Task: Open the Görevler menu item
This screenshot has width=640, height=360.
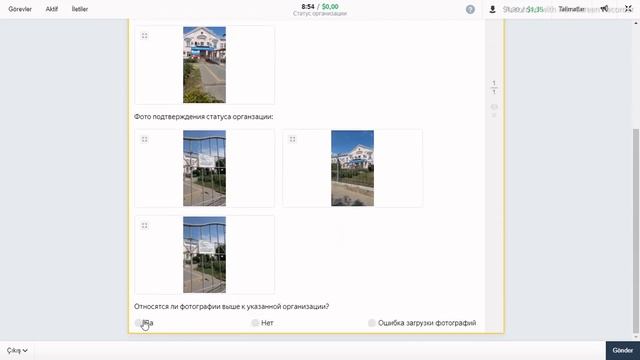Action: point(20,9)
